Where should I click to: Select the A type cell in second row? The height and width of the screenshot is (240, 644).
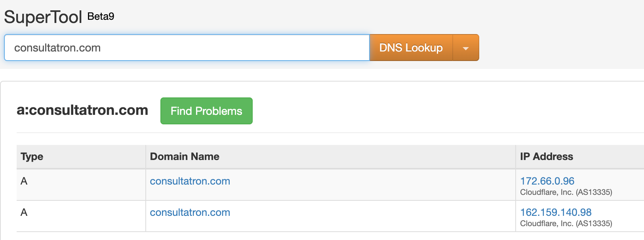coord(24,212)
